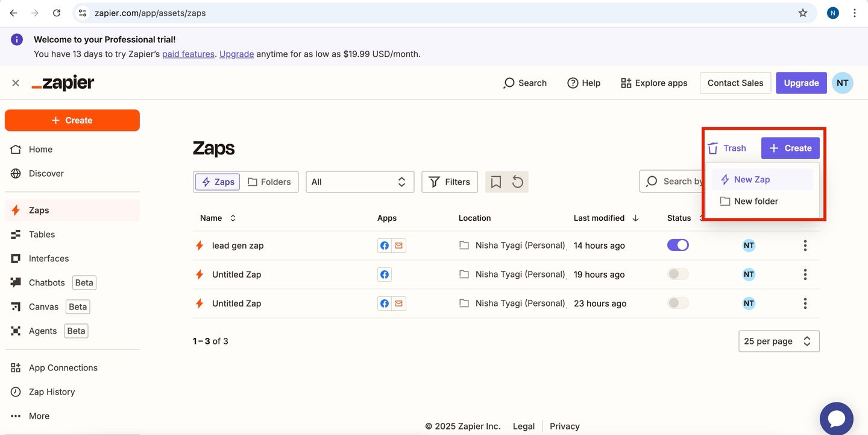Click the site info icon in address bar

pyautogui.click(x=83, y=13)
